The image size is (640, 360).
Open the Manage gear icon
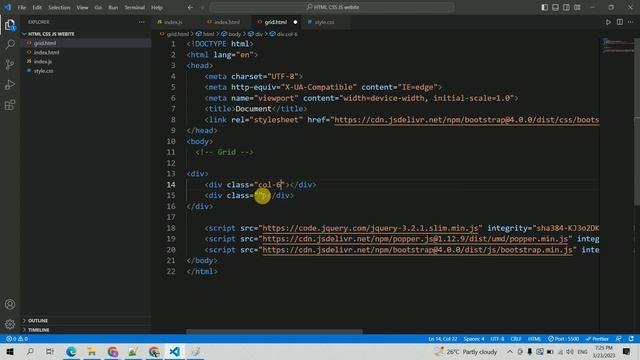click(10, 324)
